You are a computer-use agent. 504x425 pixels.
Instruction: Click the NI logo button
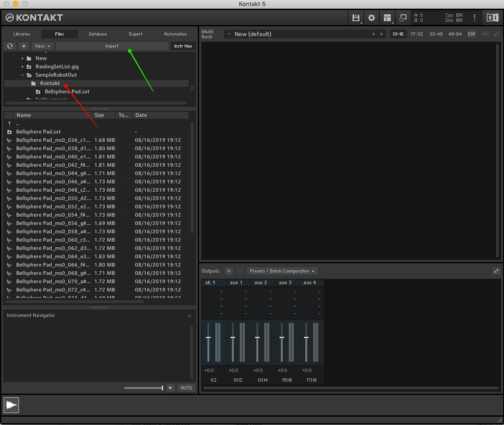pos(492,18)
